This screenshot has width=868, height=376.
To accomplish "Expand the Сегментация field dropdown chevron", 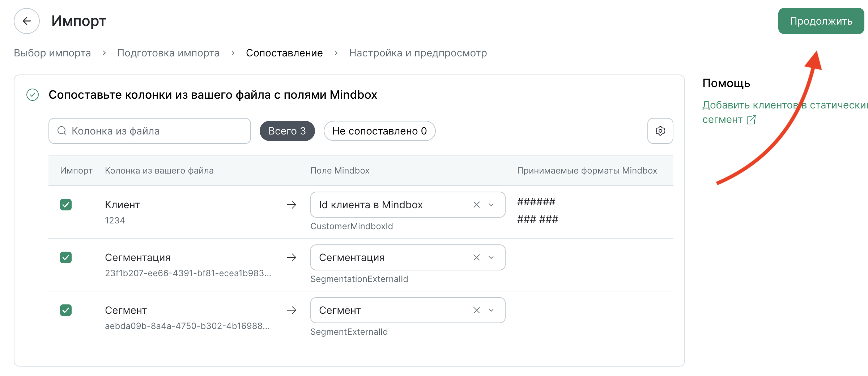I will [491, 257].
